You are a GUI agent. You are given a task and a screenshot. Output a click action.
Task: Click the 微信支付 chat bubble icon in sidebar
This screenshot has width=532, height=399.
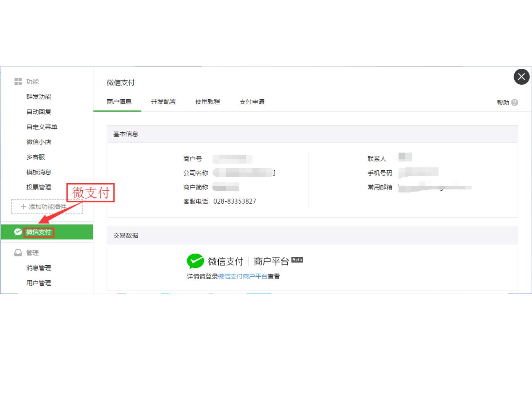point(18,232)
